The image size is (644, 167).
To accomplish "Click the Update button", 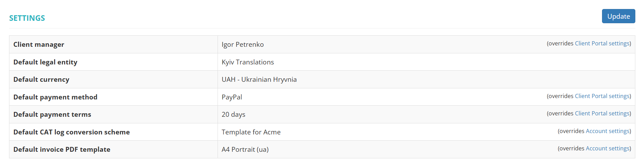I will 618,16.
